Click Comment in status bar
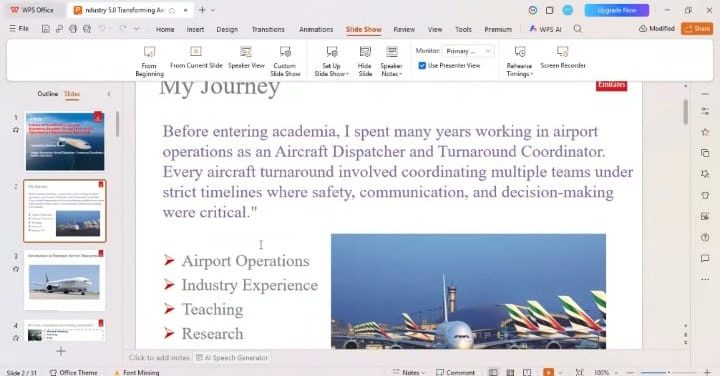720x376 pixels. [x=455, y=372]
